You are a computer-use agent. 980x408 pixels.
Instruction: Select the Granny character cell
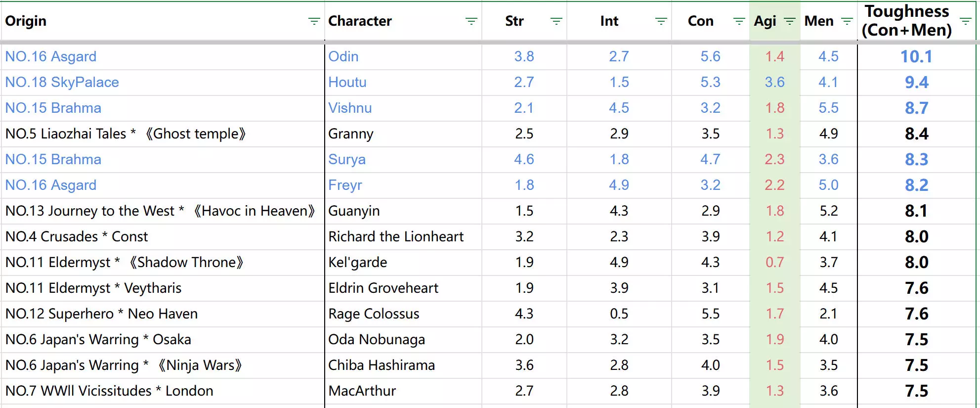pyautogui.click(x=351, y=134)
